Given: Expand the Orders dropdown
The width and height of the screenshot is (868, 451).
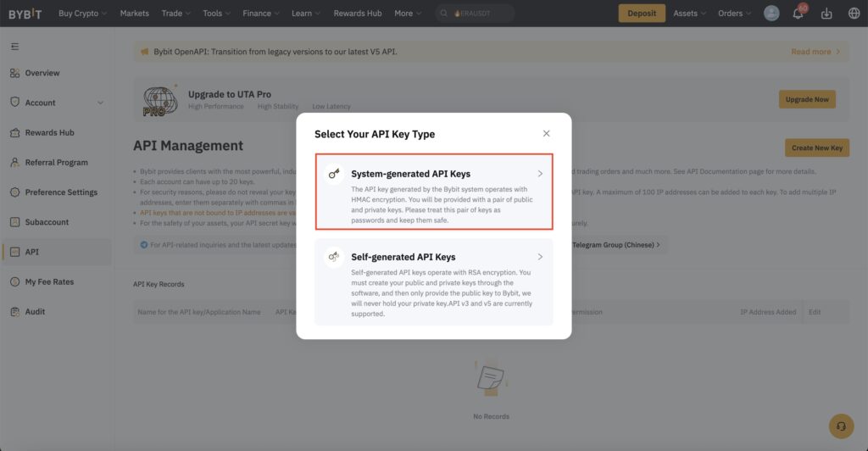Looking at the screenshot, I should pos(735,14).
